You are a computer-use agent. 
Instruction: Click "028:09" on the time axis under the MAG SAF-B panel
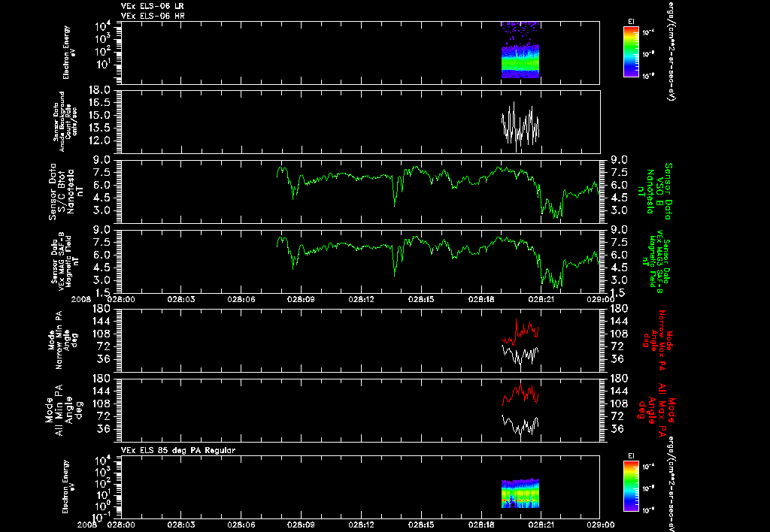click(x=302, y=299)
